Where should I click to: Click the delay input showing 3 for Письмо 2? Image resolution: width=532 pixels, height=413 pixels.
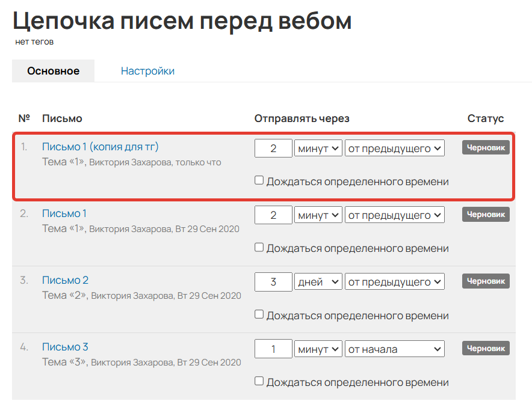[273, 281]
